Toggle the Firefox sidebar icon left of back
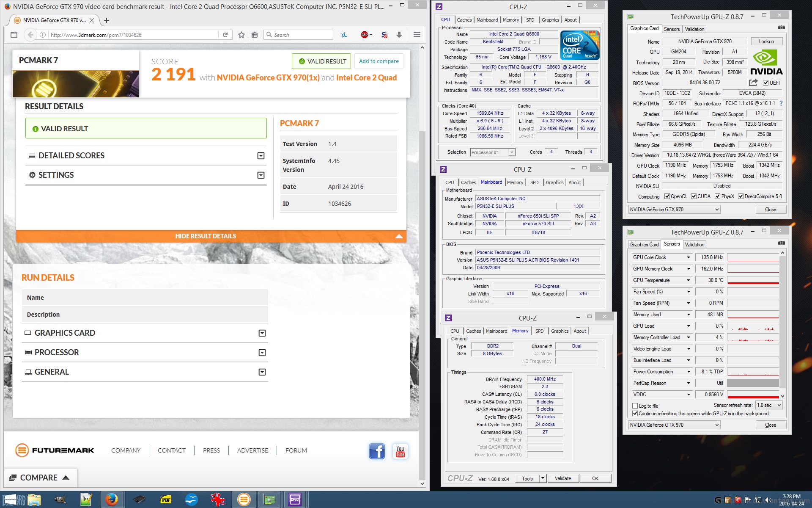The height and width of the screenshot is (508, 812). pyautogui.click(x=14, y=35)
